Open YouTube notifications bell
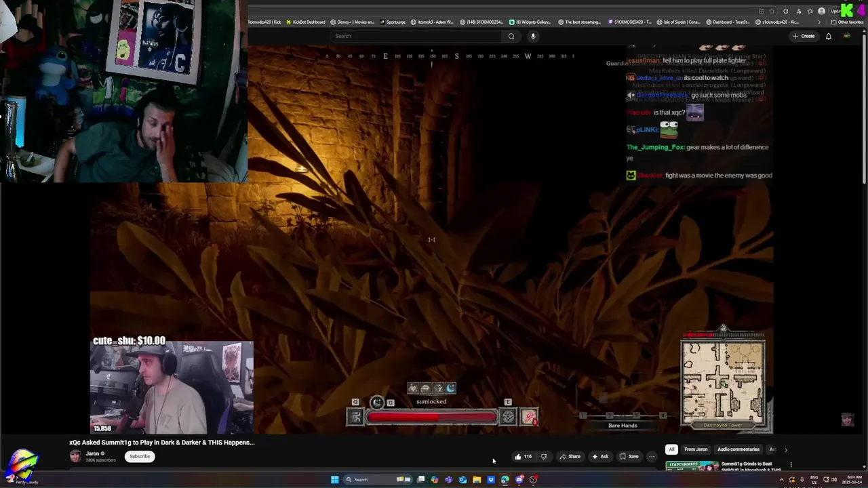868x488 pixels. click(828, 36)
